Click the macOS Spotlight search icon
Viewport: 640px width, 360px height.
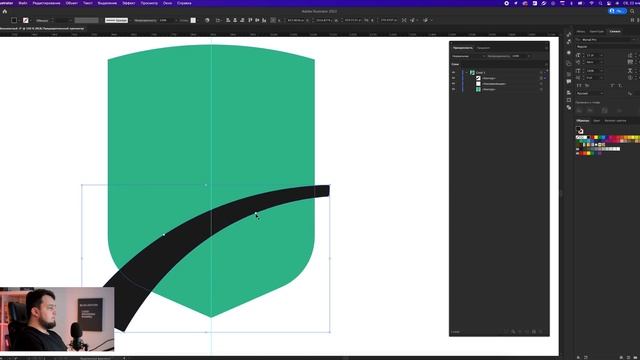pyautogui.click(x=600, y=3)
